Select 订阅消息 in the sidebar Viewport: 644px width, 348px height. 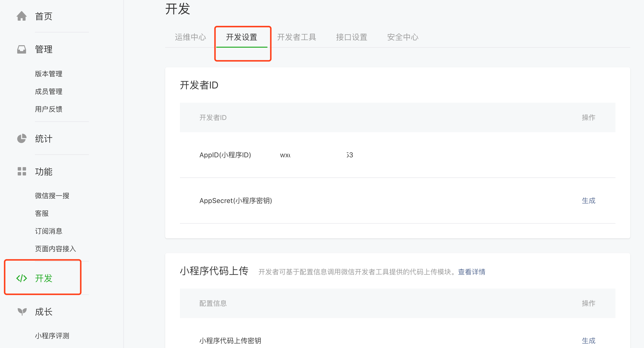49,231
